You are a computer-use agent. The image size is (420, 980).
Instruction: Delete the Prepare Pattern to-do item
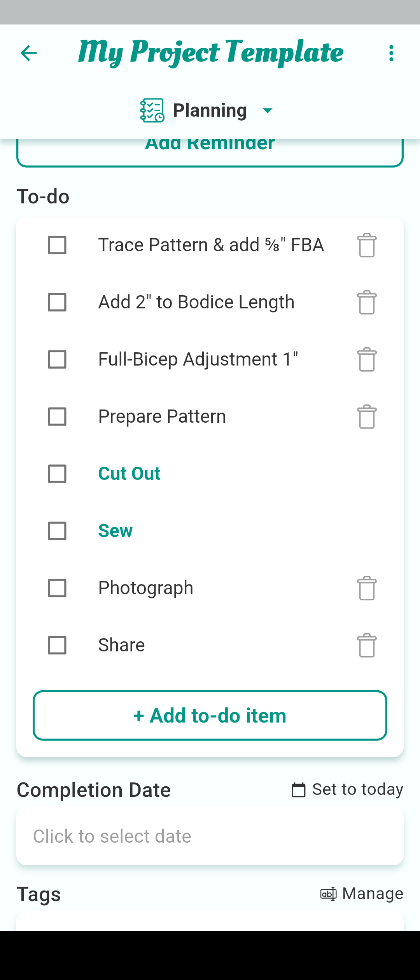coord(367,417)
